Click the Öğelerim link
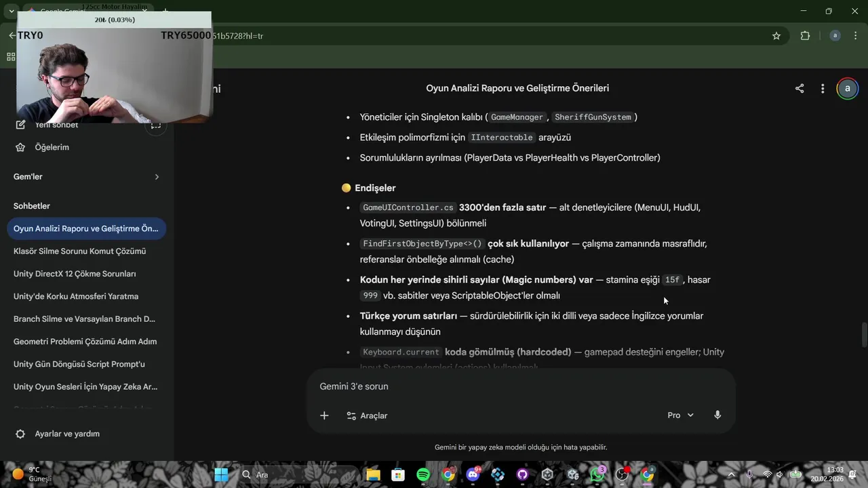The width and height of the screenshot is (868, 488). tap(52, 147)
